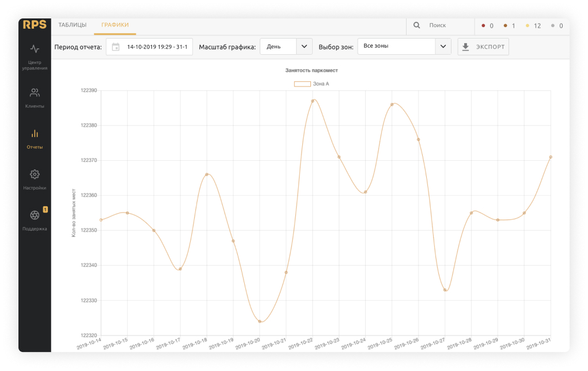Click the red status indicator counter

click(487, 26)
